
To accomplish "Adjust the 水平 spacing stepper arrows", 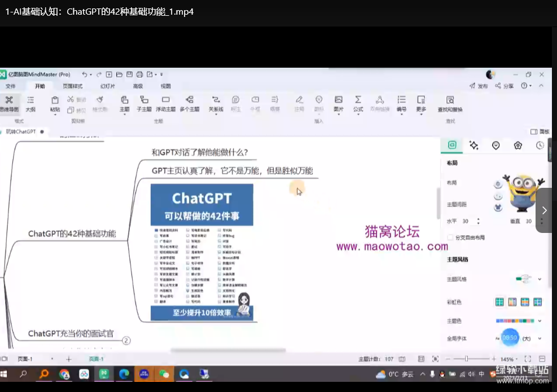I will point(479,221).
